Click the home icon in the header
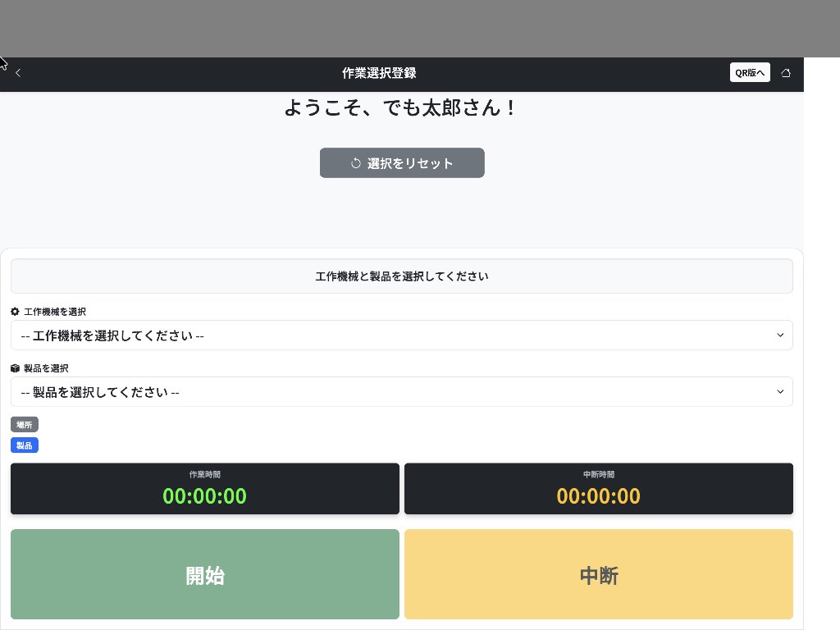 click(786, 72)
